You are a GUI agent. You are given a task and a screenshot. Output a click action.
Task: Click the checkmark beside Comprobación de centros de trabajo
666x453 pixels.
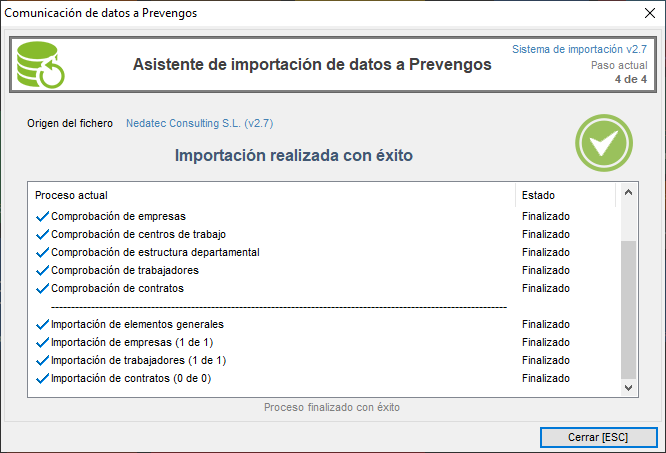[x=42, y=234]
